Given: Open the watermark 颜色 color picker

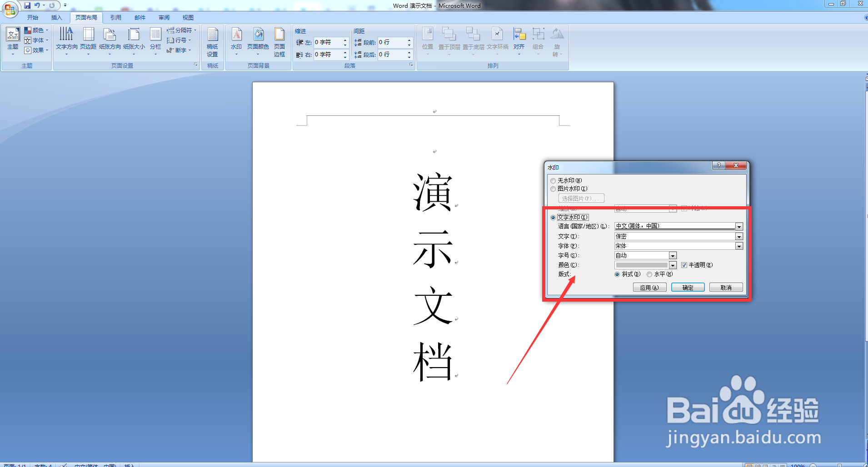Looking at the screenshot, I should click(x=673, y=265).
